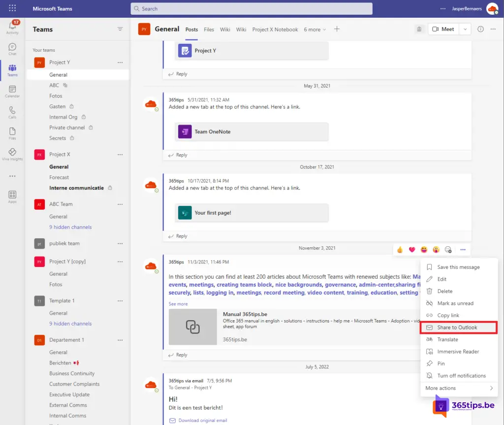Viewport: 504px width, 425px height.
Task: Click the Search box at top
Action: pyautogui.click(x=251, y=8)
